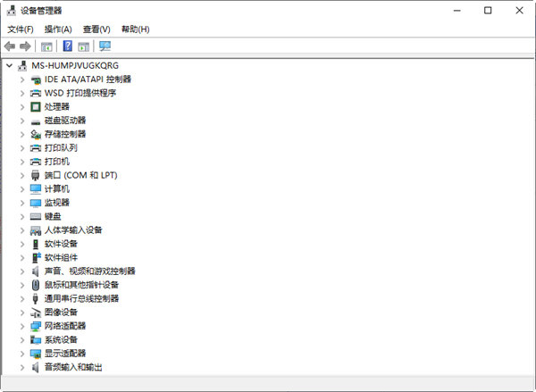The width and height of the screenshot is (536, 392).
Task: Maximize the 设备管理器 window
Action: tap(488, 11)
